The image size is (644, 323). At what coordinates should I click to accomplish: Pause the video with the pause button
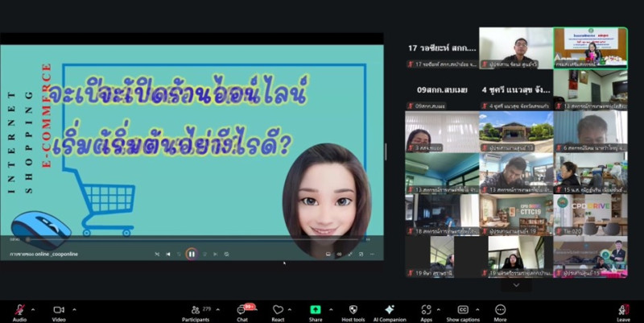coord(192,254)
